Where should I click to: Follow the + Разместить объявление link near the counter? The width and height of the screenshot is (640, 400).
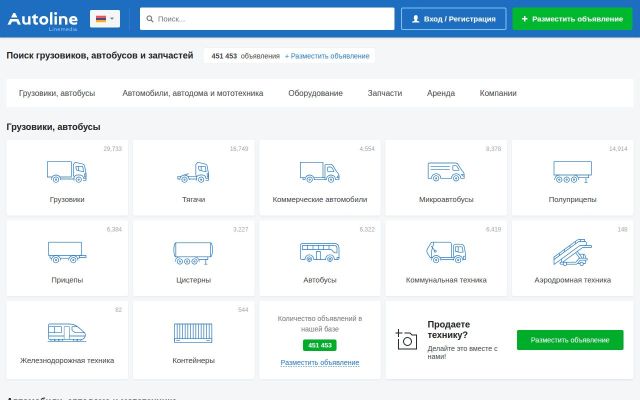click(327, 56)
